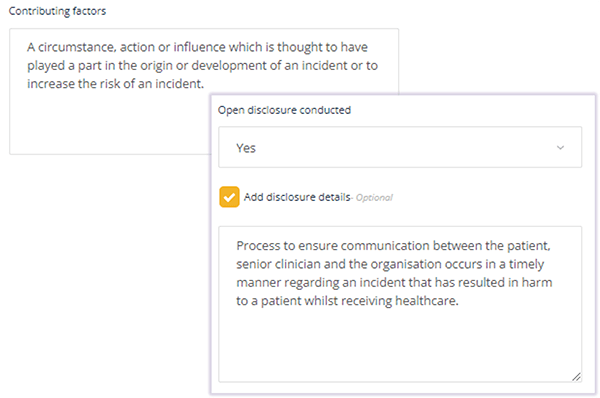600x398 pixels.
Task: Click empty space below disclosure details text
Action: click(398, 344)
